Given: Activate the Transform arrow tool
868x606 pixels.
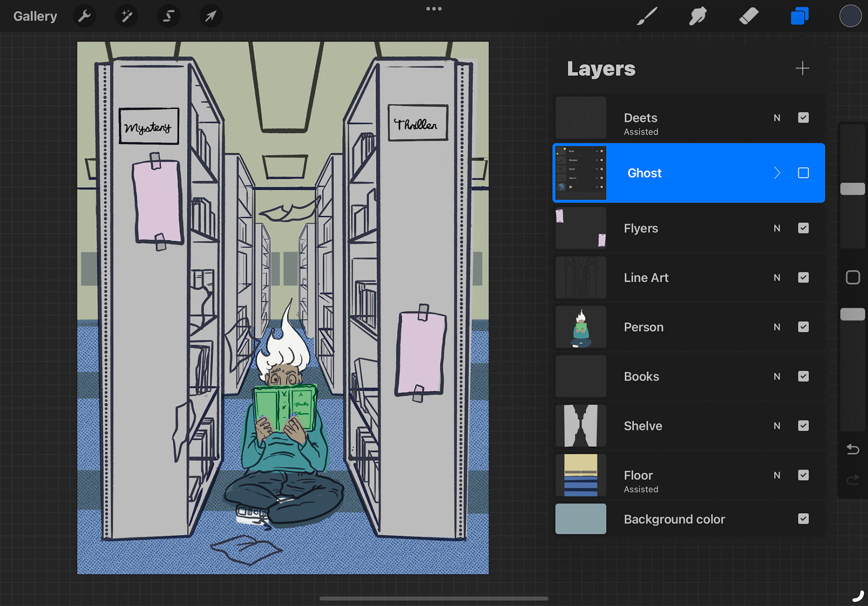Looking at the screenshot, I should point(211,16).
